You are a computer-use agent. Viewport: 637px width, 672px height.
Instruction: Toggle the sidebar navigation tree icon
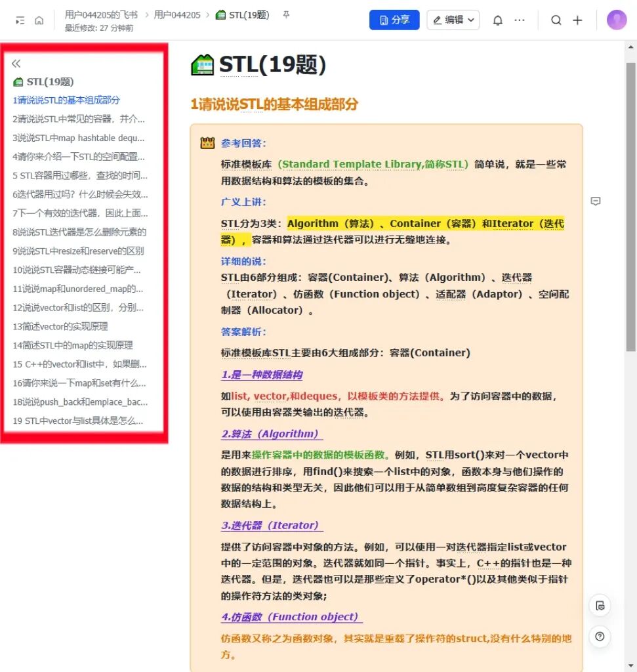click(20, 20)
